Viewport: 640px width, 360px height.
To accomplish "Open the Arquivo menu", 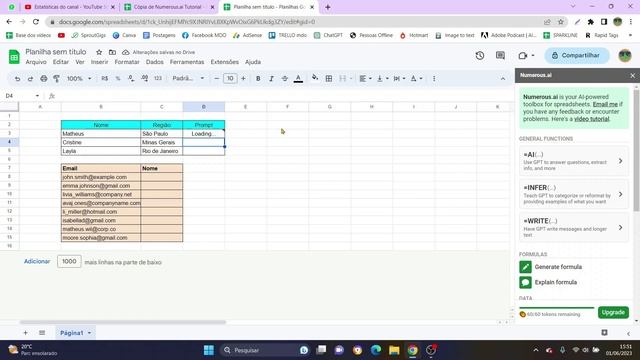I will coord(36,62).
